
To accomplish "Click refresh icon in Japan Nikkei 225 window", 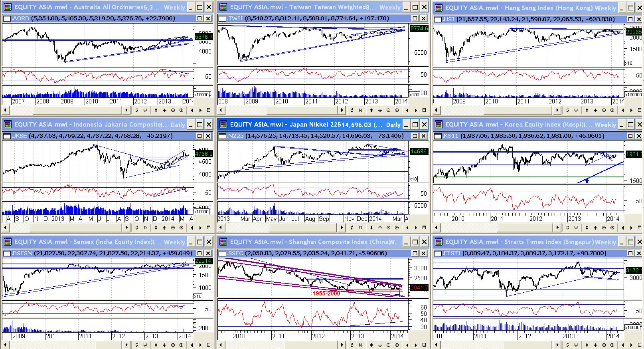I will tap(352, 228).
